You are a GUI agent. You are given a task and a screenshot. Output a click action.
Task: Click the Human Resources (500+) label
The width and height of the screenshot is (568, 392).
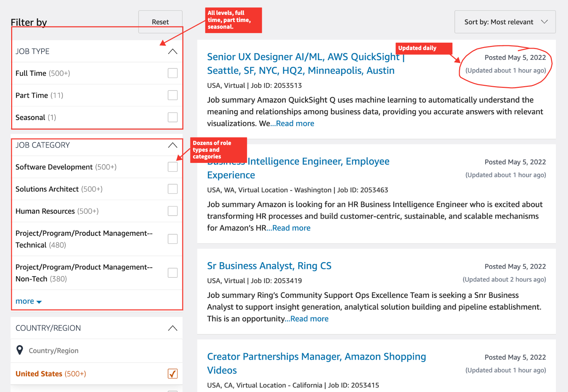(57, 211)
